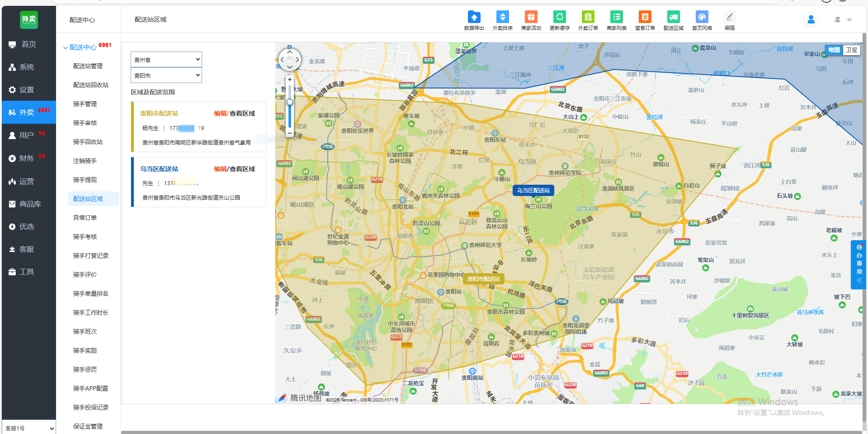
Task: Pan the map right with the arrow control
Action: 297,60
